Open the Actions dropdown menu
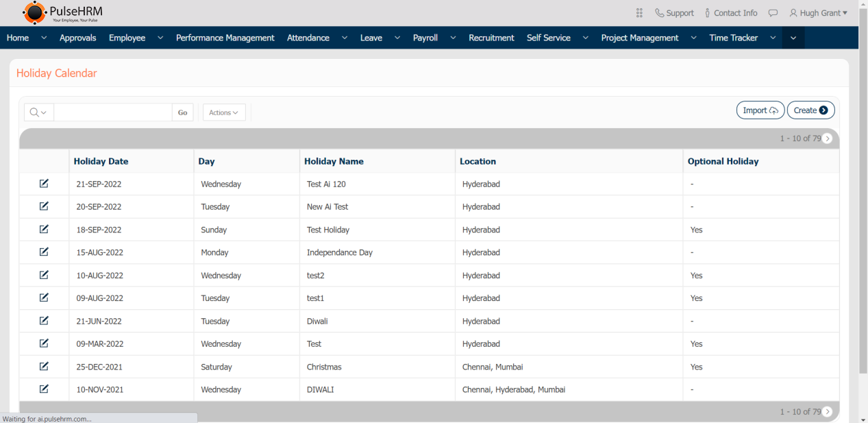The width and height of the screenshot is (868, 423). pos(224,112)
